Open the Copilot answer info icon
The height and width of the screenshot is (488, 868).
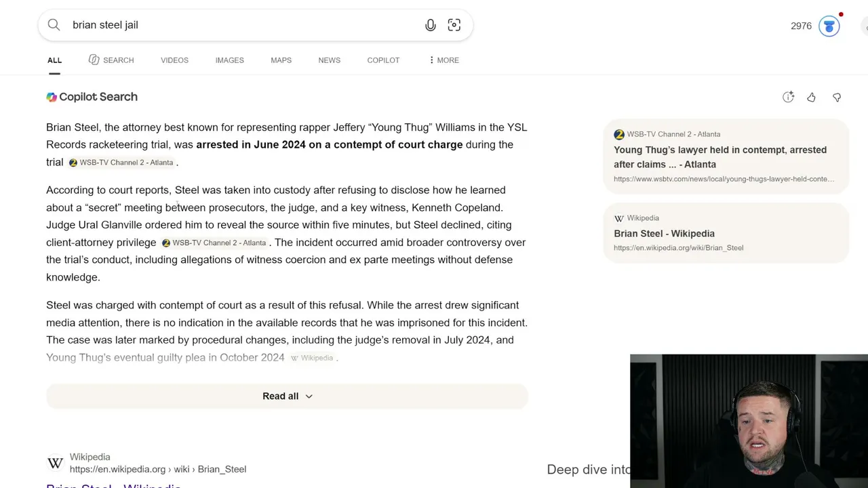click(788, 98)
